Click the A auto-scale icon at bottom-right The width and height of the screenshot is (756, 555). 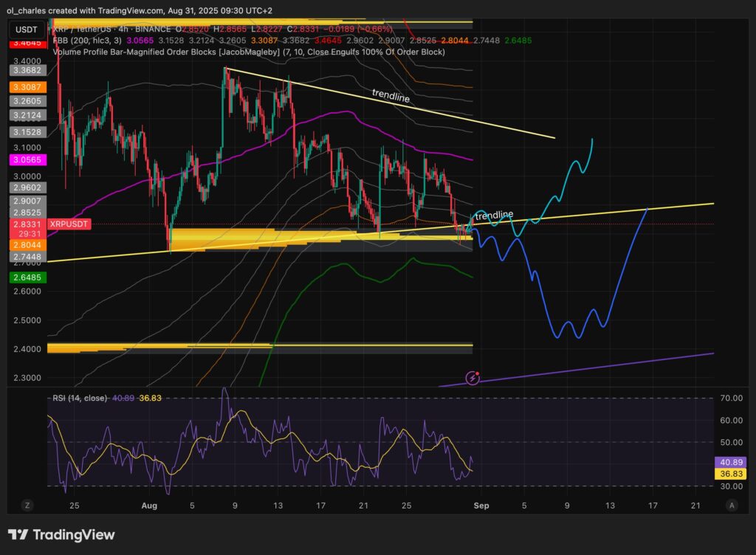point(732,506)
